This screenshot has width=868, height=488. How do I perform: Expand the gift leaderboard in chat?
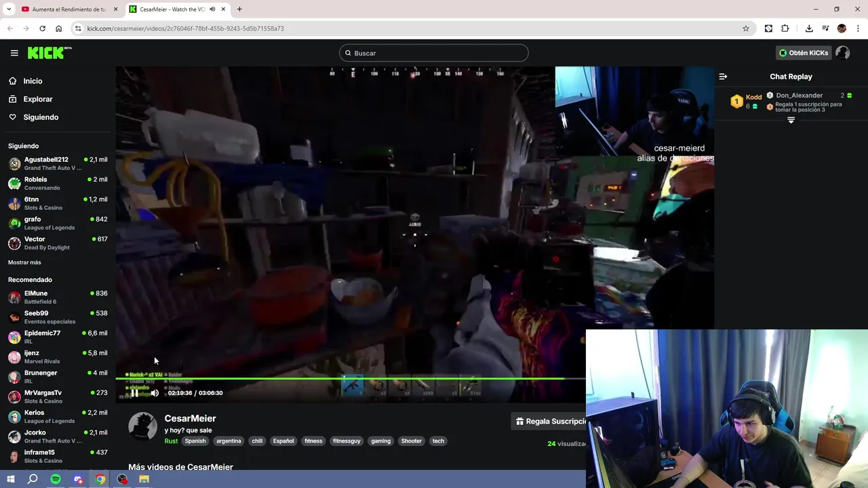click(791, 120)
